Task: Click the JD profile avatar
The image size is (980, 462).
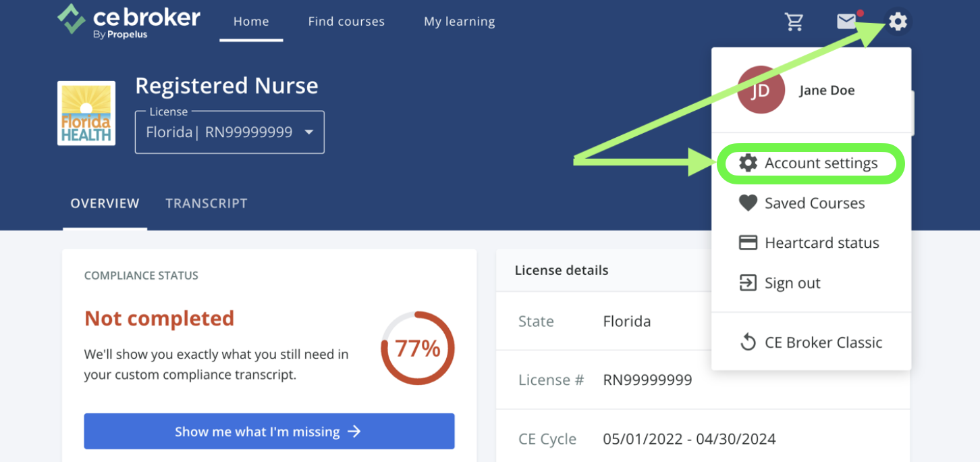Action: click(x=761, y=88)
